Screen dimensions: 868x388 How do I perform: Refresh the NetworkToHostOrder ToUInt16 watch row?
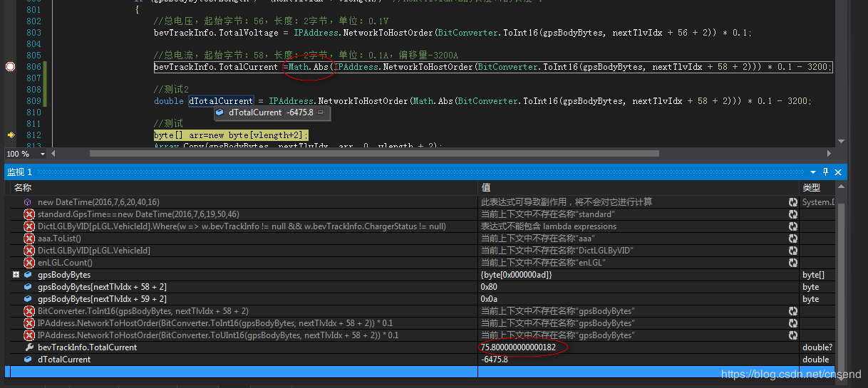pos(792,335)
